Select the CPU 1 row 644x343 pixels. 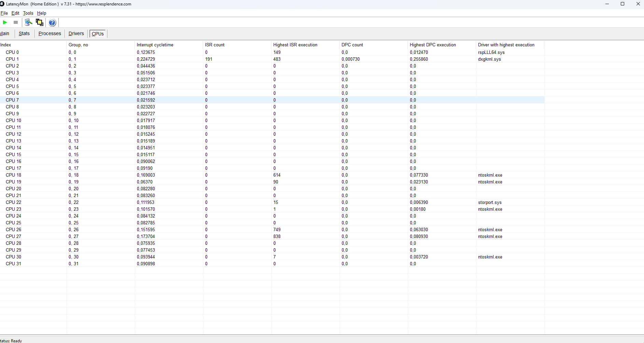pos(272,59)
